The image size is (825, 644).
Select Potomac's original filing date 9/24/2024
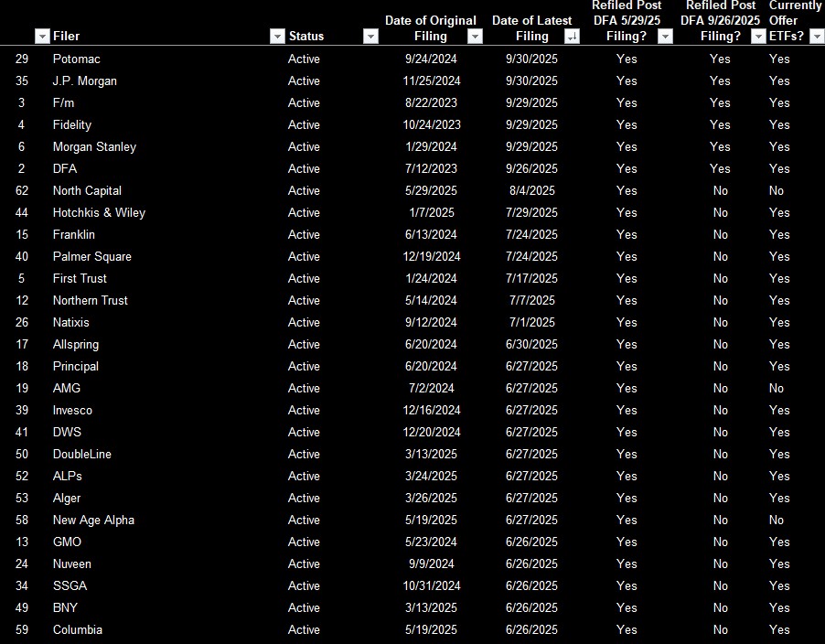tap(431, 59)
